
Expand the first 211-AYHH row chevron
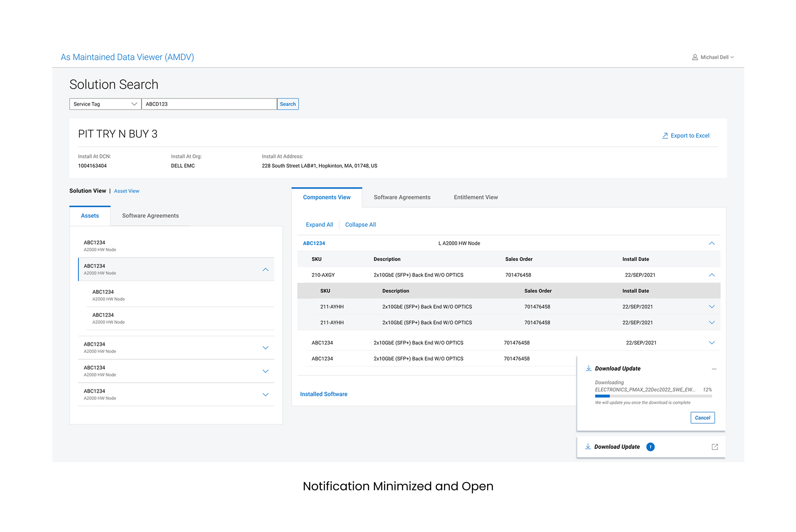click(x=712, y=307)
